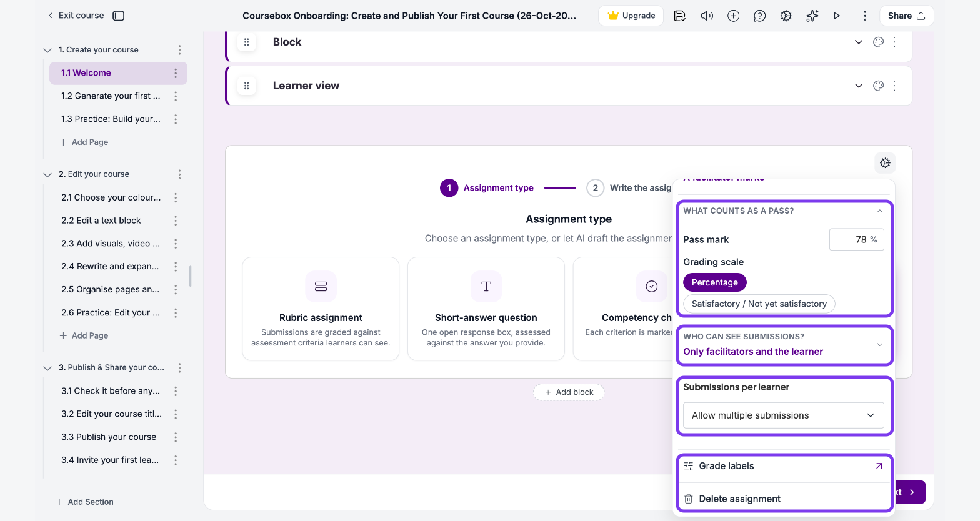Open three-dot options for Learner view row
Viewport: 980px width, 521px height.
[x=894, y=86]
